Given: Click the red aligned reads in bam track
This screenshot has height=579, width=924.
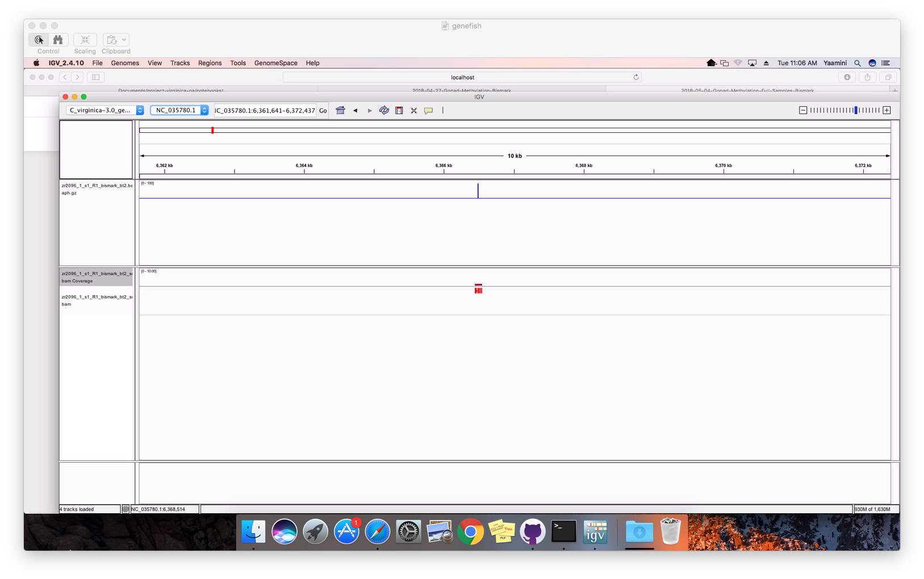Looking at the screenshot, I should [478, 290].
